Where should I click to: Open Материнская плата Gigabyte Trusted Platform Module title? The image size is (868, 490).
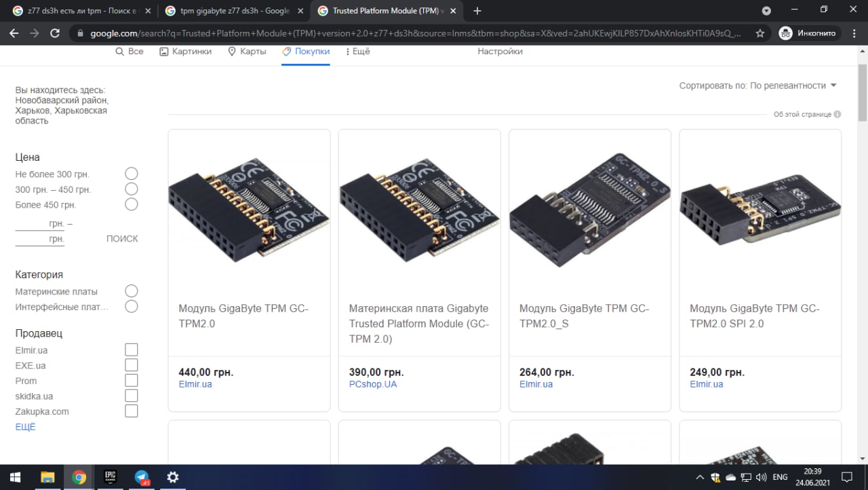pyautogui.click(x=418, y=324)
